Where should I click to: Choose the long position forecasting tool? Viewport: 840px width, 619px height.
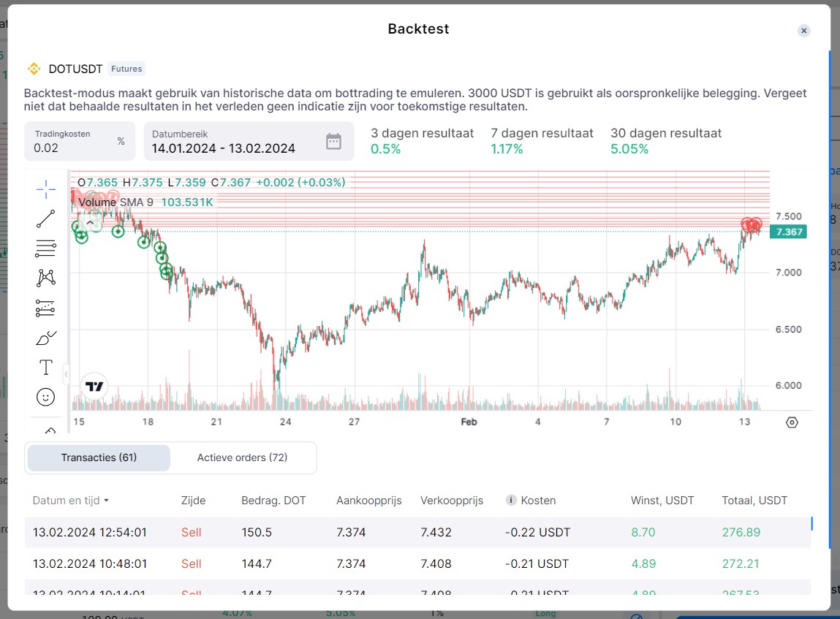click(45, 308)
